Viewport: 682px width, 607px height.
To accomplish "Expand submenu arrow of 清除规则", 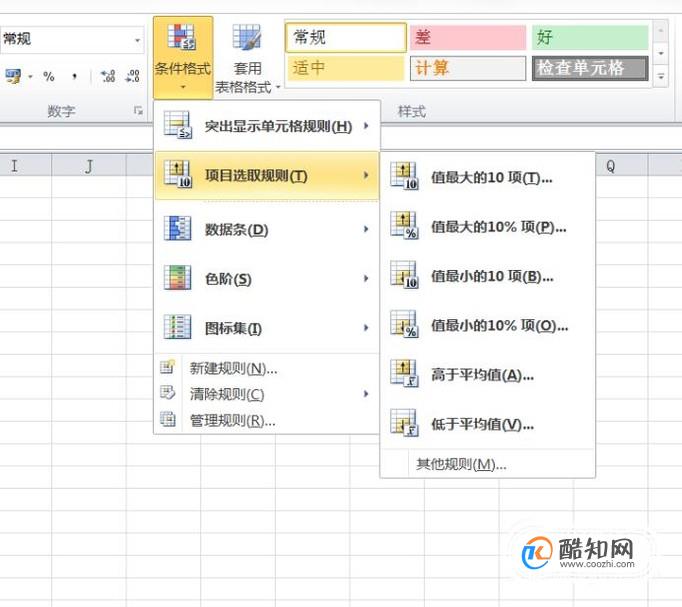I will pyautogui.click(x=366, y=394).
